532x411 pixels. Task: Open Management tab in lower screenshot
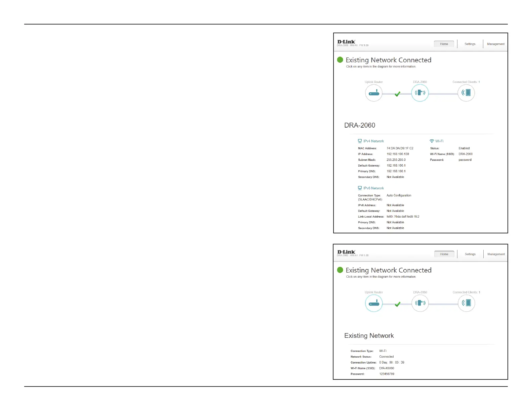pyautogui.click(x=496, y=254)
